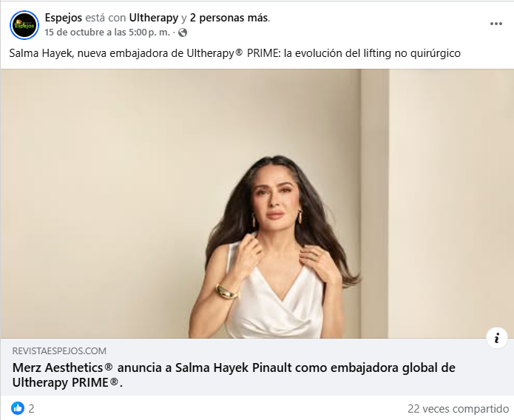
Task: Open the reaction count "2" list
Action: tap(31, 408)
